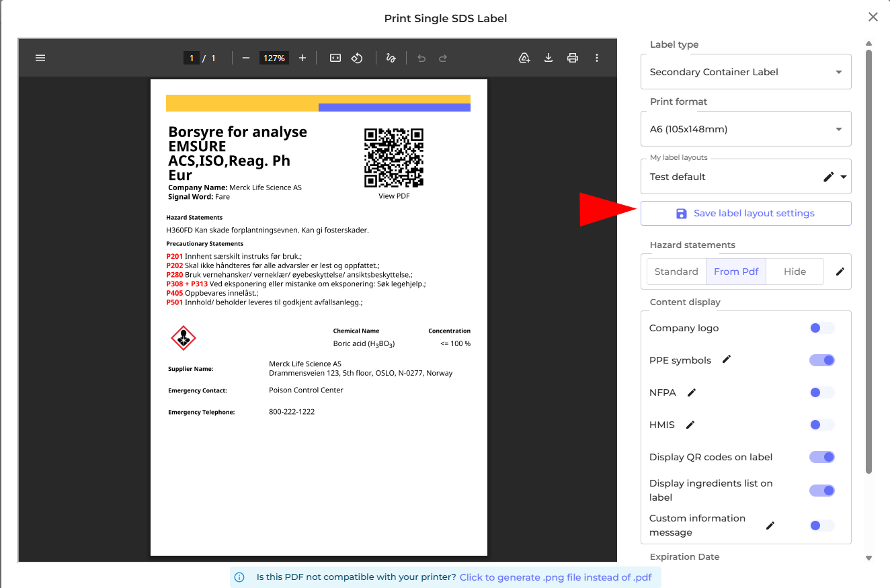Click the generate .png file link
890x588 pixels.
pos(555,577)
